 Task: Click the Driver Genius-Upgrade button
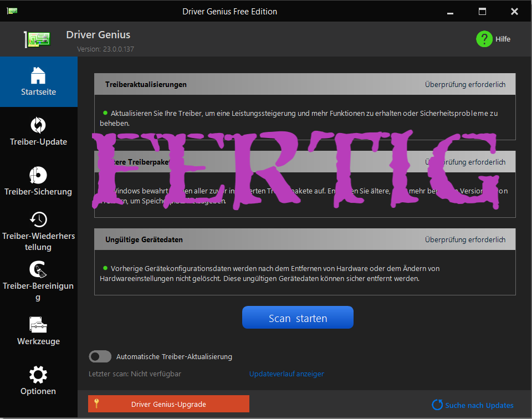[168, 403]
